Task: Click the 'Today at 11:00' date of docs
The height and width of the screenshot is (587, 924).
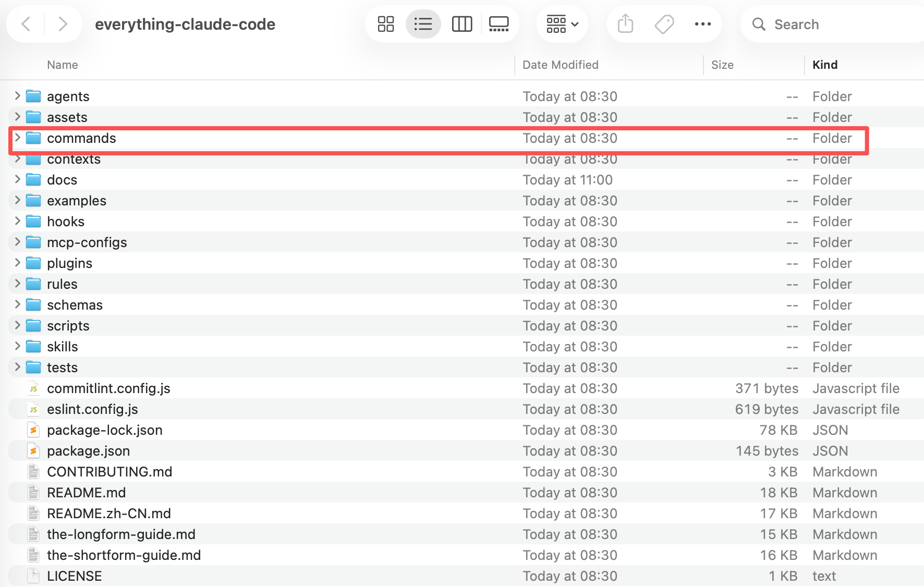Action: tap(568, 180)
